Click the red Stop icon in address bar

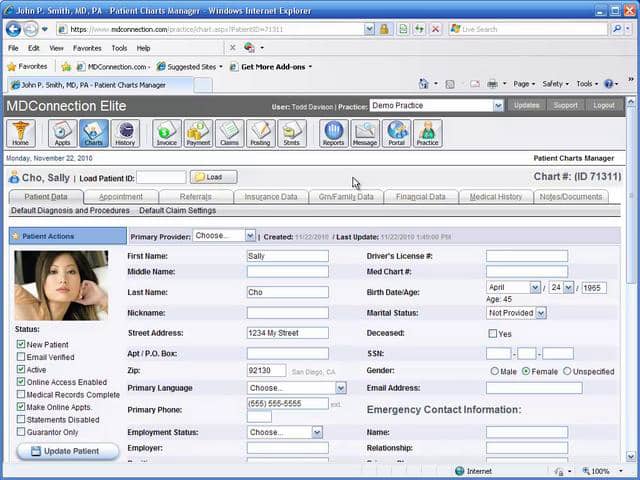click(436, 29)
